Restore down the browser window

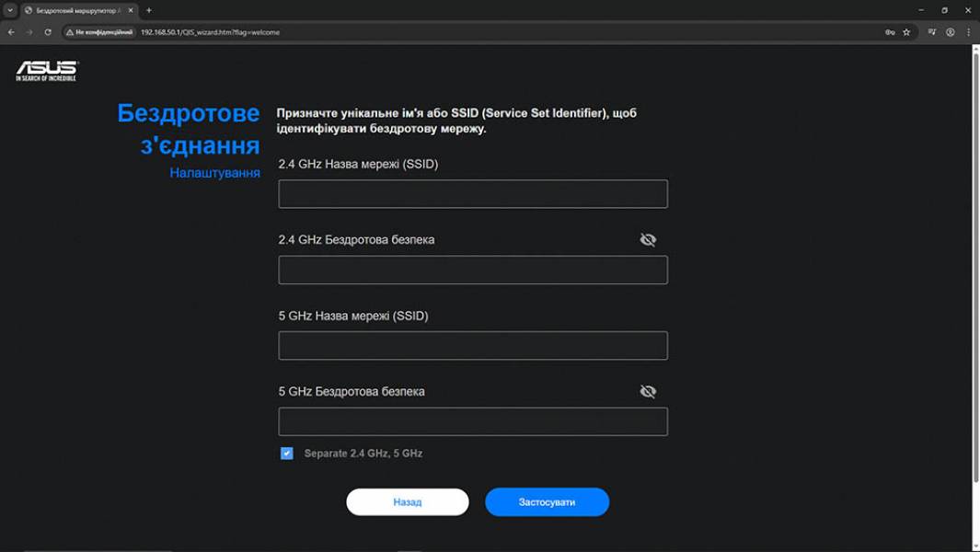click(x=944, y=10)
